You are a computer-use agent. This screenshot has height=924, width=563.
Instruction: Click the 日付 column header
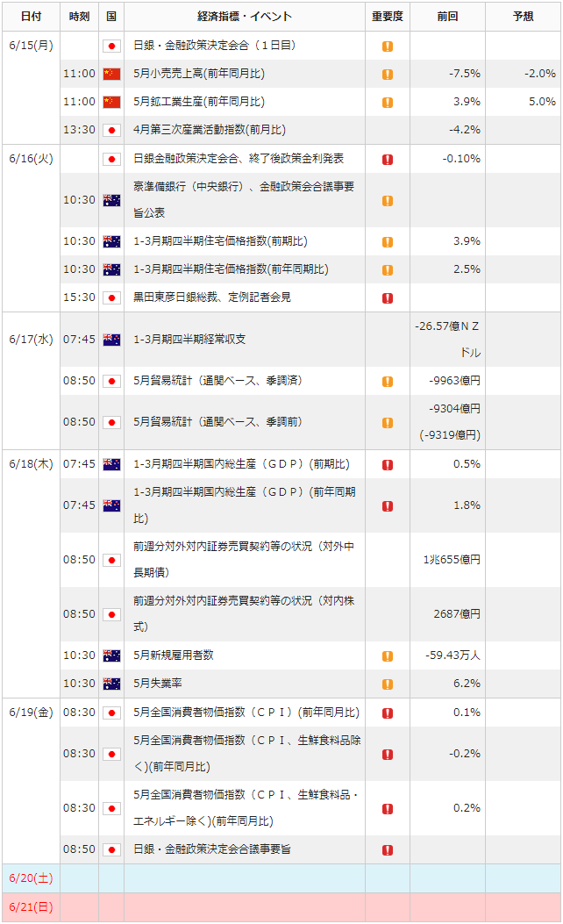tap(32, 17)
